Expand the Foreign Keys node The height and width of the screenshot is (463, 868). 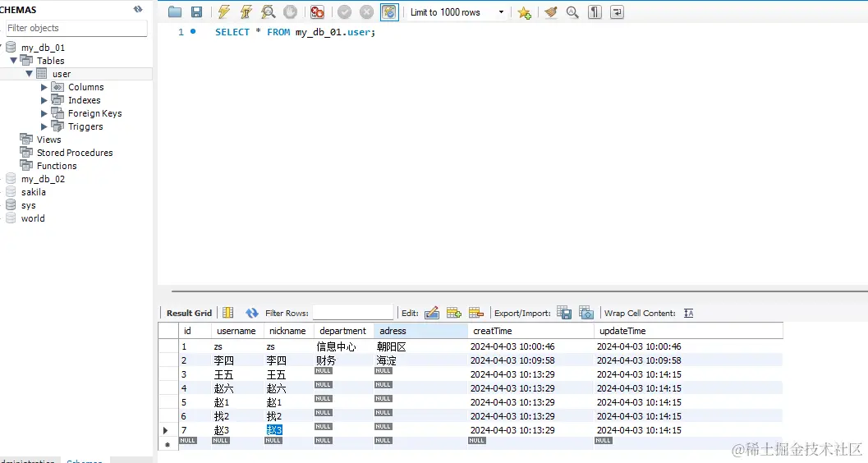[44, 113]
